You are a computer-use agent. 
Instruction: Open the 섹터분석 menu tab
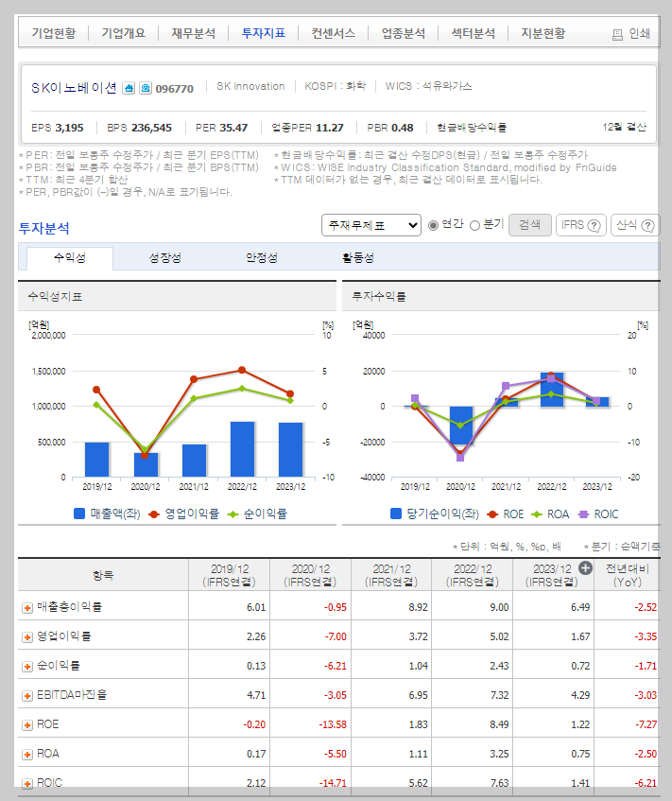point(473,33)
